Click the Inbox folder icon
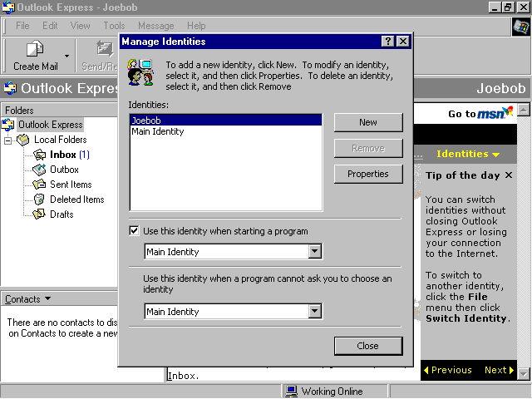Image resolution: width=532 pixels, height=399 pixels. click(39, 155)
